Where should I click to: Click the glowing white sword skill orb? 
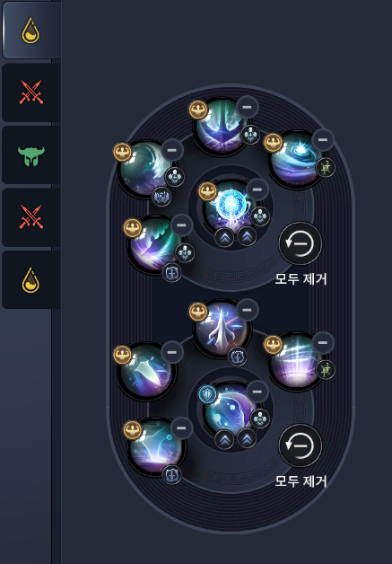pyautogui.click(x=221, y=328)
